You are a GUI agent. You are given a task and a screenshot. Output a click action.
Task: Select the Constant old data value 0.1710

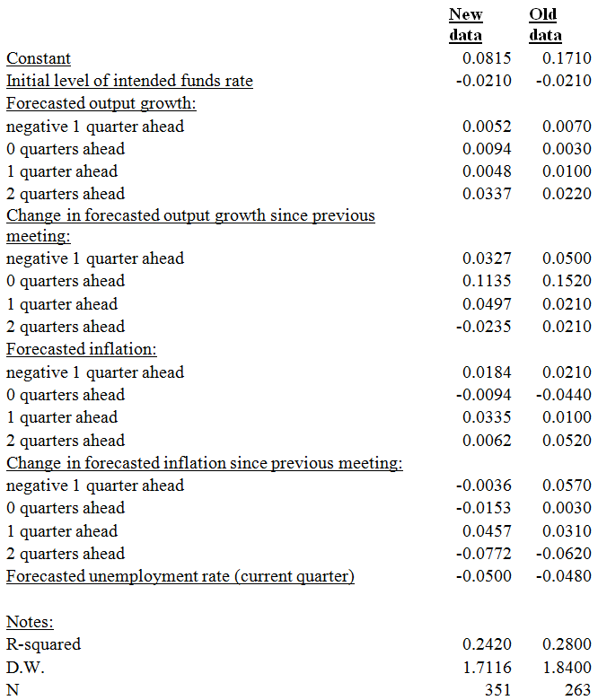567,58
